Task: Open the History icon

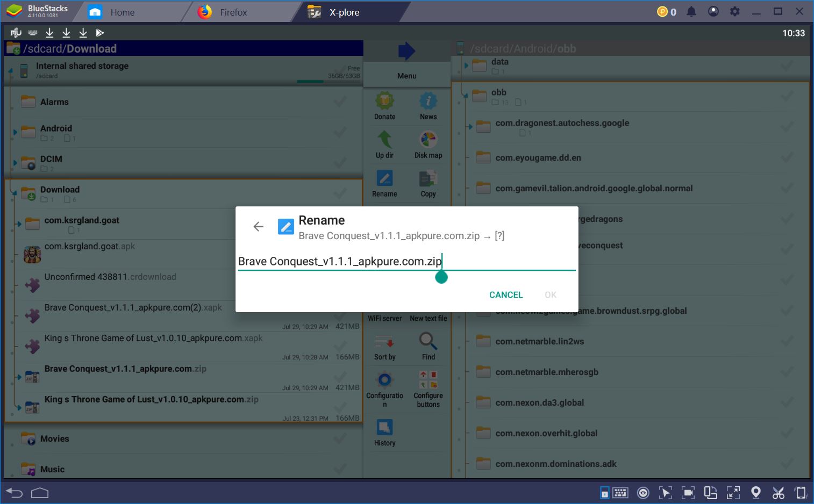Action: [384, 428]
